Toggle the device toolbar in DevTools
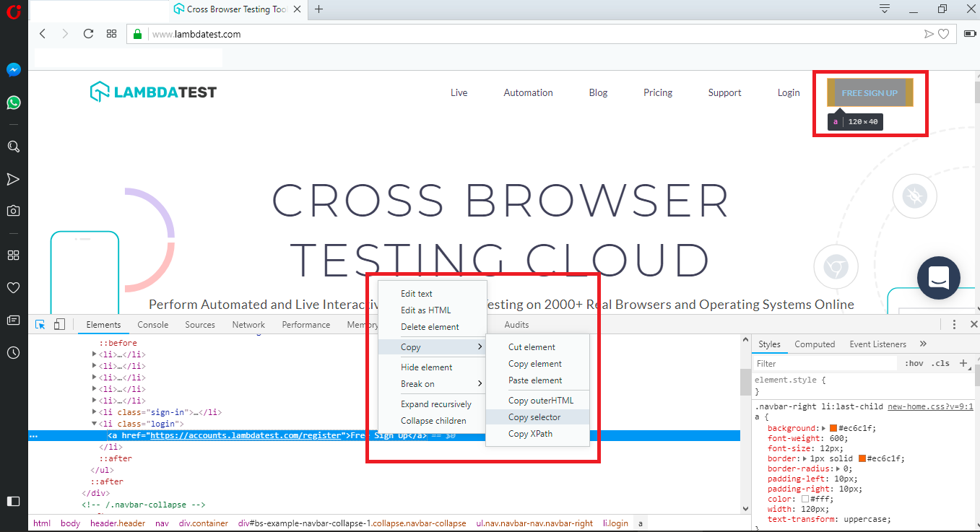The width and height of the screenshot is (980, 532). (59, 325)
